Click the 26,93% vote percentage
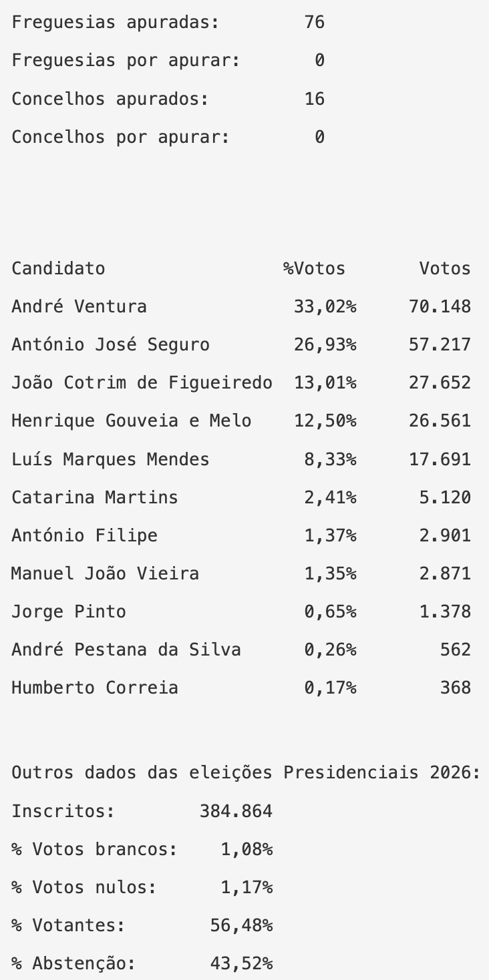The image size is (489, 980). 325,344
